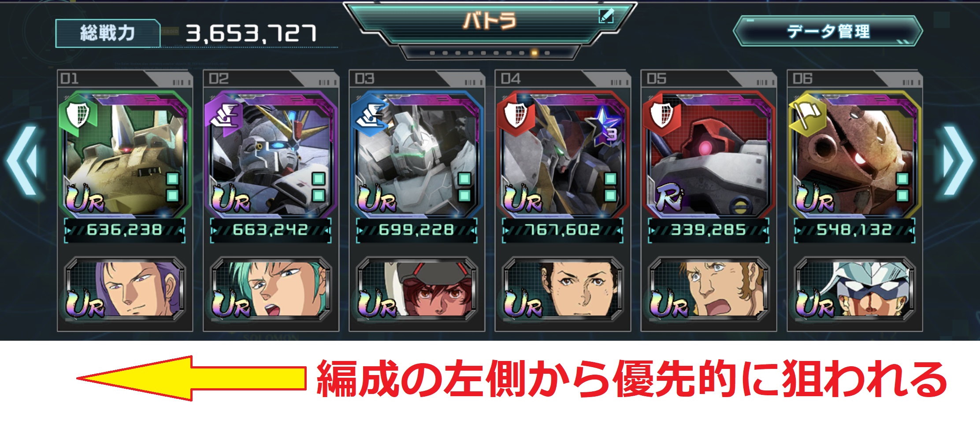
Task: Click purple boot icon on slot 02 unit
Action: [223, 114]
